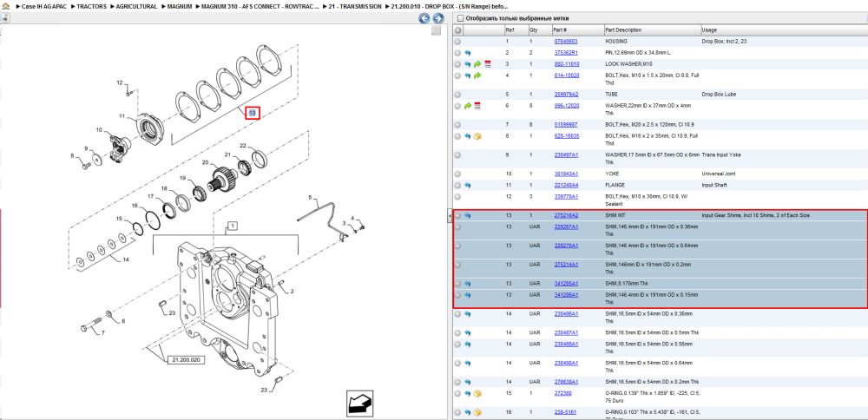Open TRACTORS breadcrumb level
The height and width of the screenshot is (420, 868).
[92, 6]
